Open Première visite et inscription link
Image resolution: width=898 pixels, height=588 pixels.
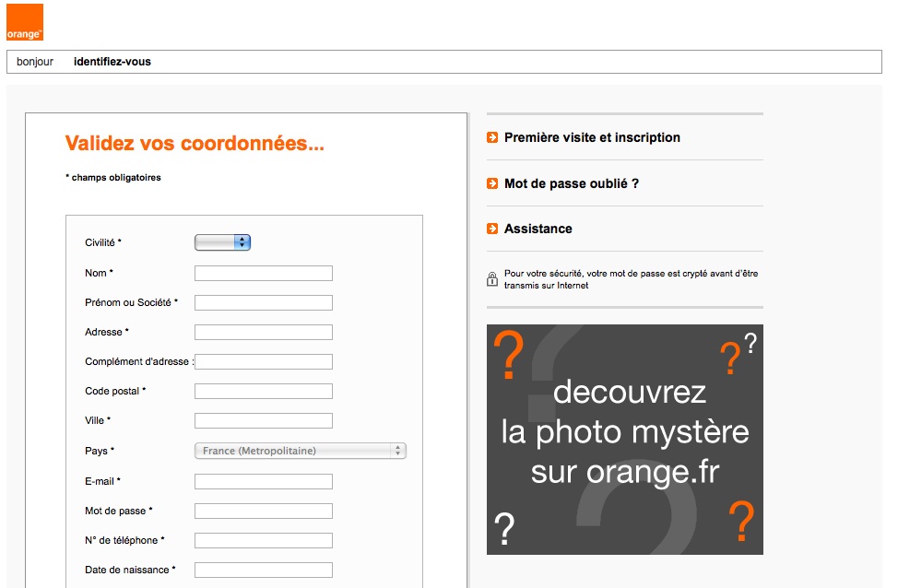tap(592, 137)
